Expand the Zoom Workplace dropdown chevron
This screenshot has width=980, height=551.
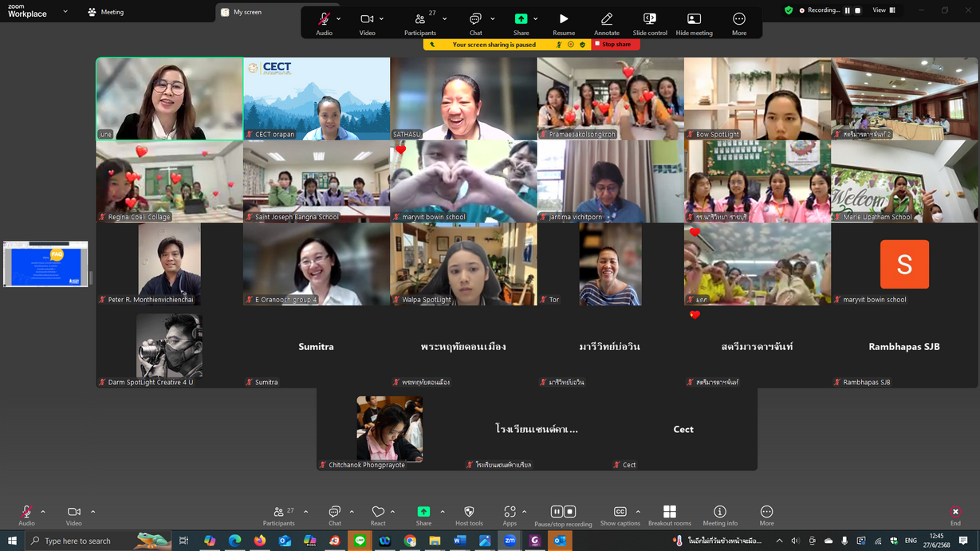tap(65, 12)
